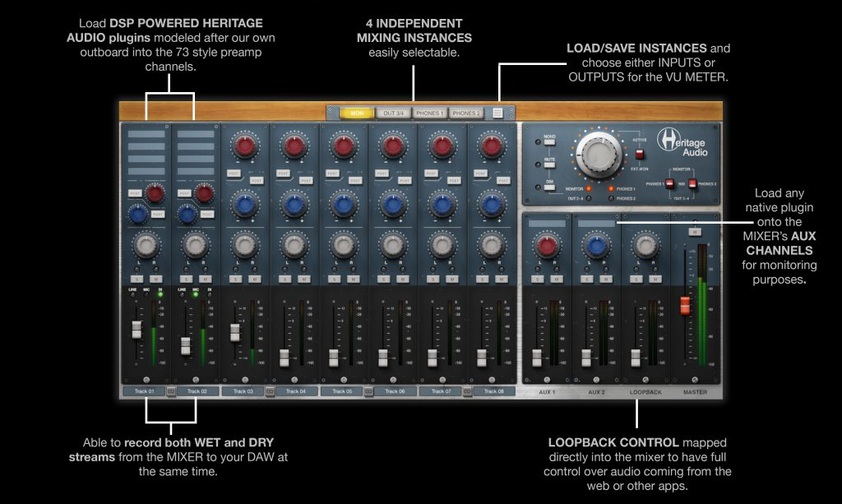Switch to the OUT 3/4 mixing instance
Screen dimensions: 842x504
tap(393, 113)
